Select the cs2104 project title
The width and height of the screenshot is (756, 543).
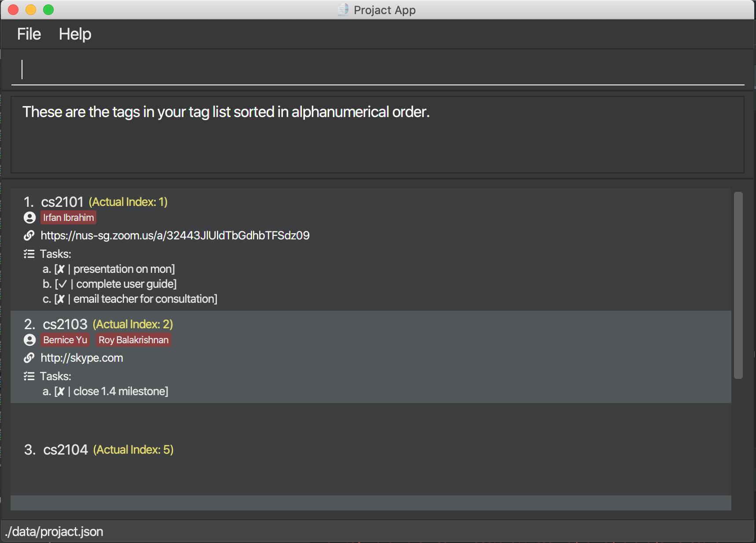coord(66,450)
